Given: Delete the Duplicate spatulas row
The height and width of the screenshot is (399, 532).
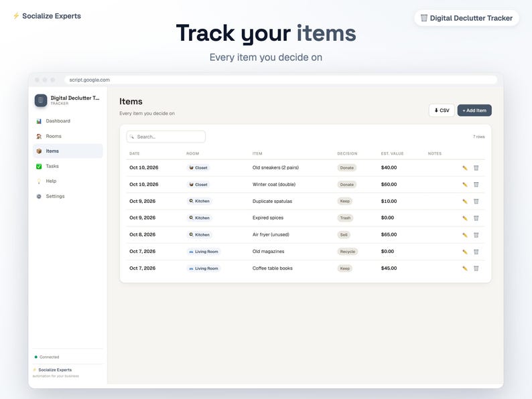Looking at the screenshot, I should 476,202.
